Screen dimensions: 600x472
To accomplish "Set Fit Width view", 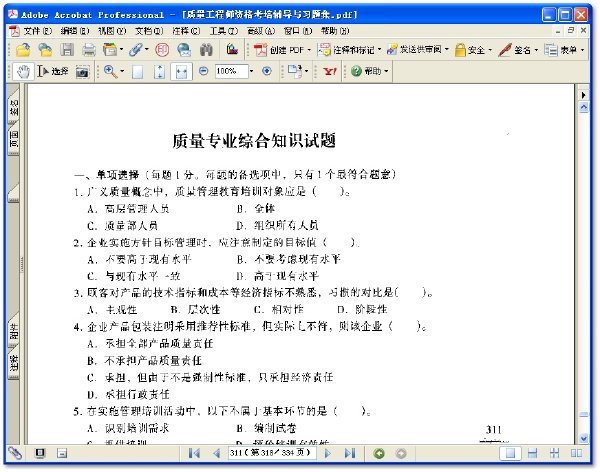I will point(181,71).
